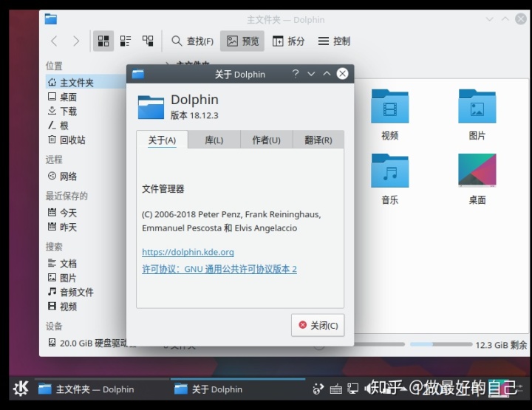The height and width of the screenshot is (410, 532).
Task: Click the Dolphin window menu icon in main titlebar
Action: (50, 19)
